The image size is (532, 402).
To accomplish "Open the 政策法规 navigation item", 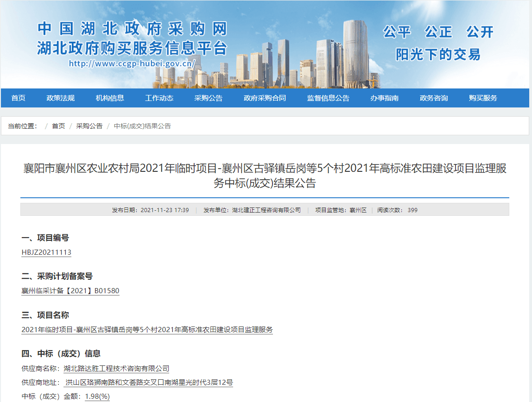I will [60, 98].
